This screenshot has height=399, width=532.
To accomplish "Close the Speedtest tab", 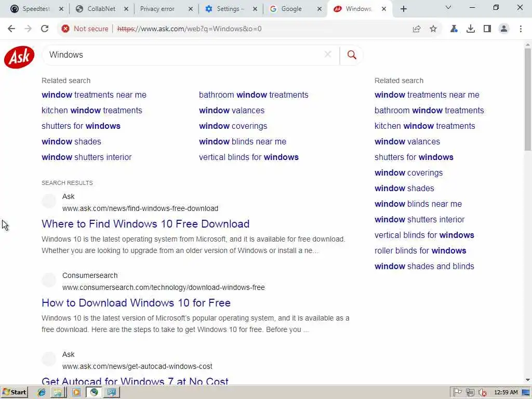I will (61, 9).
